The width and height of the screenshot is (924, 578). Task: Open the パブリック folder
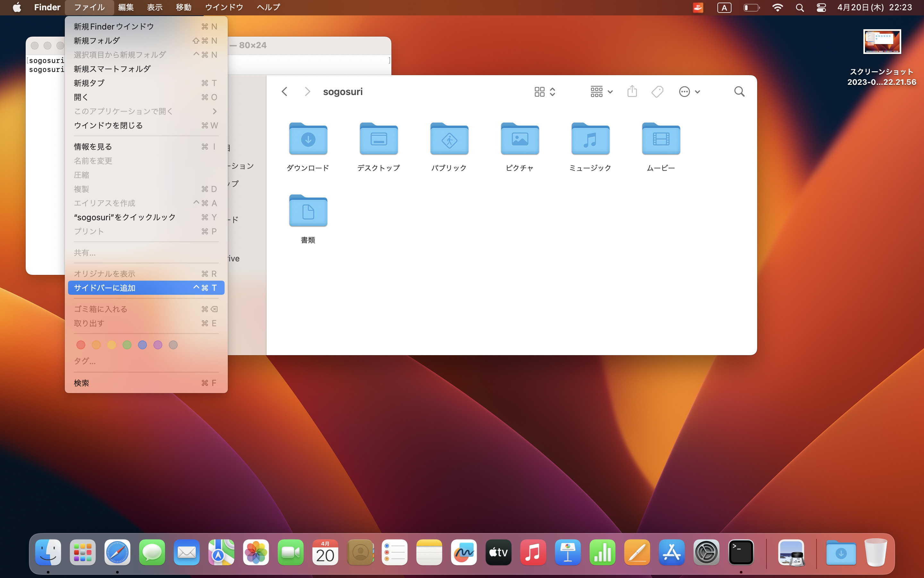pyautogui.click(x=449, y=139)
